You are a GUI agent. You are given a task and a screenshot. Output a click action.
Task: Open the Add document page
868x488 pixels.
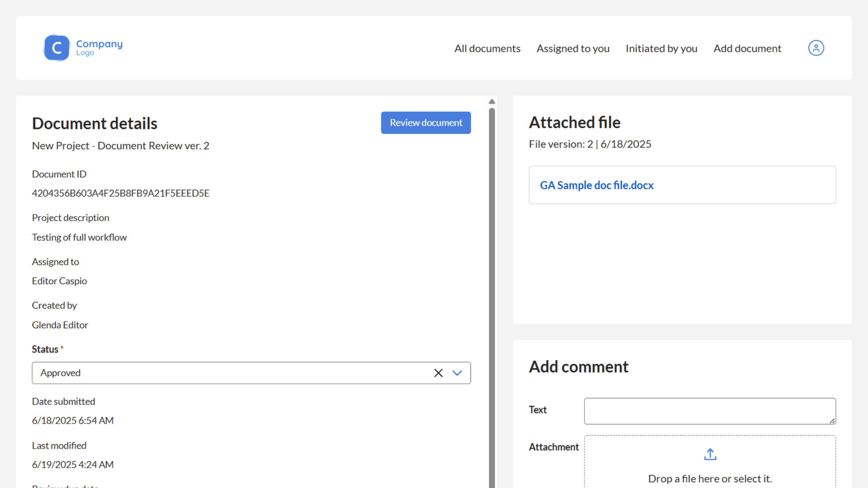tap(747, 48)
